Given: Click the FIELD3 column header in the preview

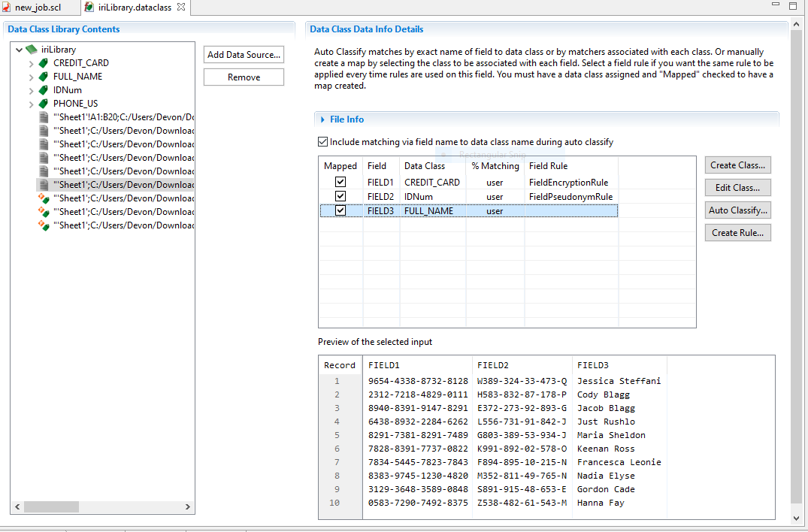Looking at the screenshot, I should coord(619,365).
